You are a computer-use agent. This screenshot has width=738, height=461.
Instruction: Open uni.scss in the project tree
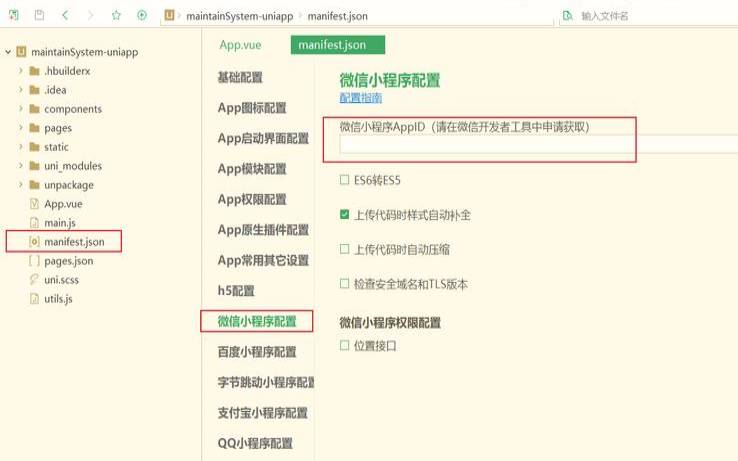pyautogui.click(x=61, y=280)
